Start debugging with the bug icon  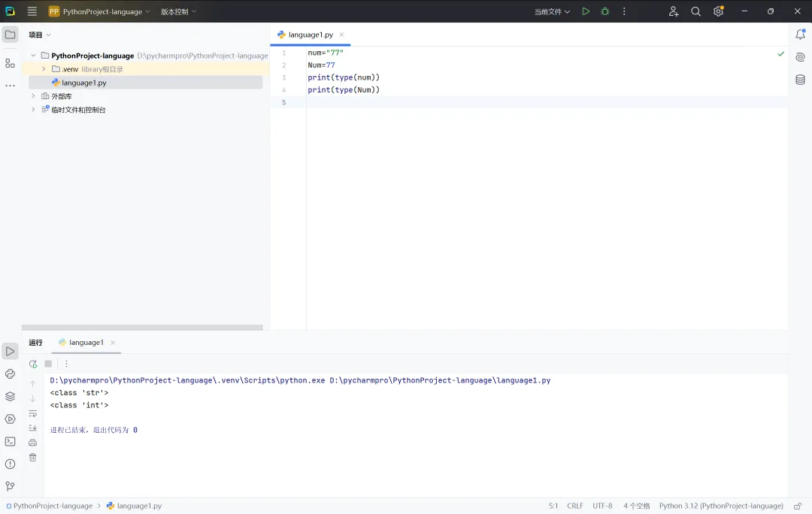tap(604, 11)
